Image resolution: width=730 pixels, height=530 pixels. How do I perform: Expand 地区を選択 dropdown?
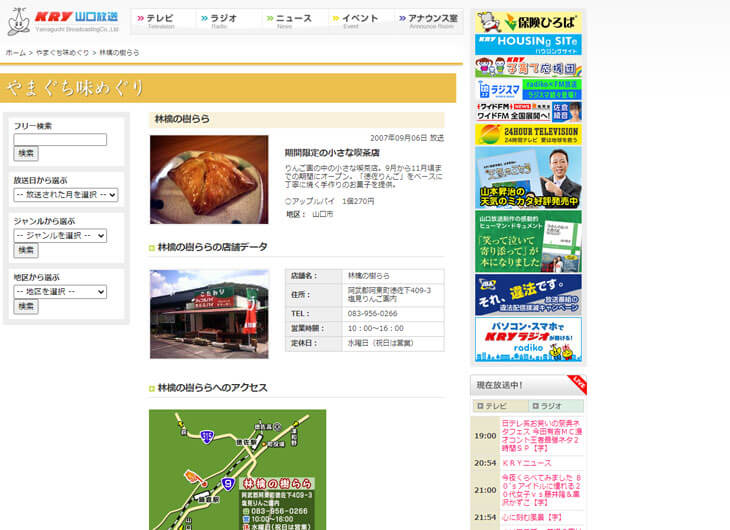click(60, 292)
